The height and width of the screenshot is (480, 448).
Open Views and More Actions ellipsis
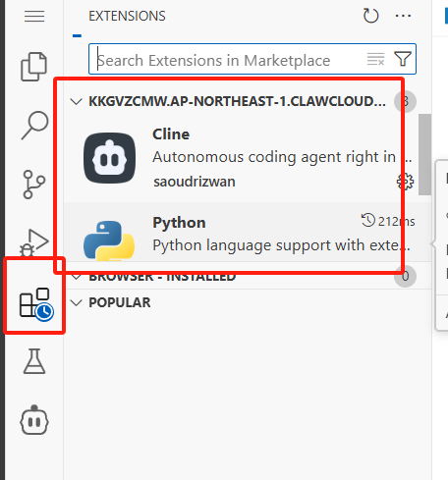[403, 16]
